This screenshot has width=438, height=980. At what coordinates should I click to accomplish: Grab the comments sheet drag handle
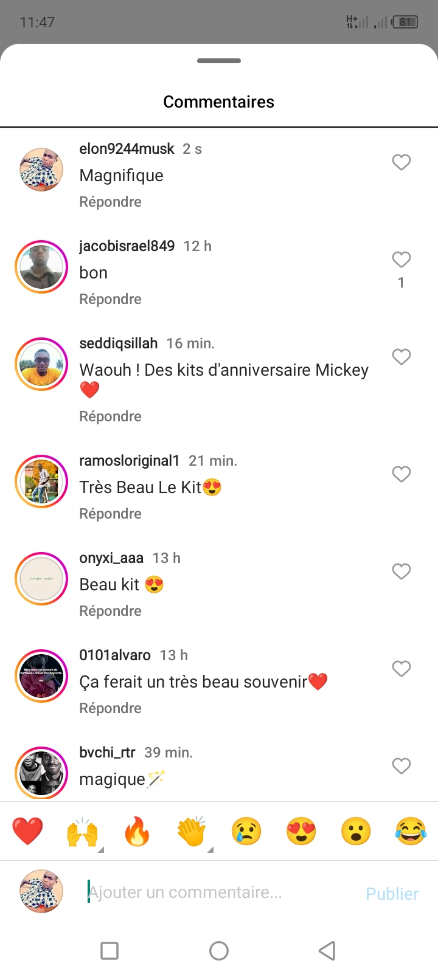coord(219,61)
